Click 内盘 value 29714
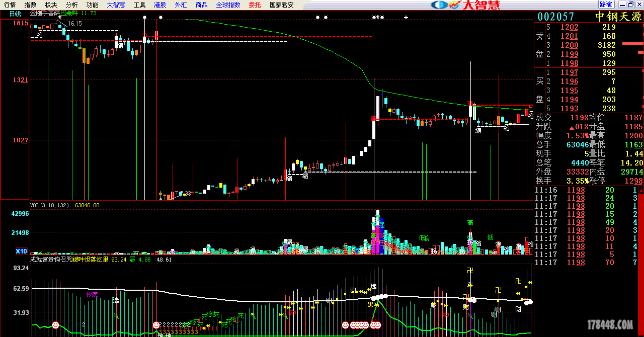Viewport: 644px width, 337px height. 632,172
